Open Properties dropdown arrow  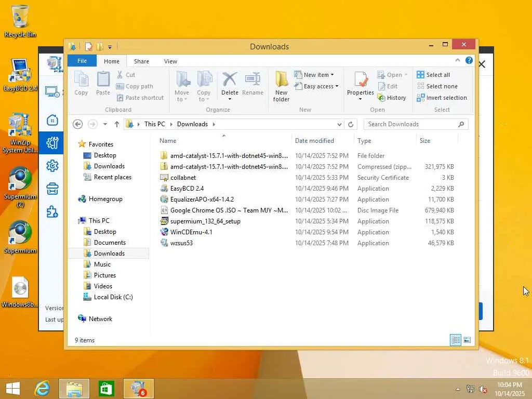coord(361,99)
